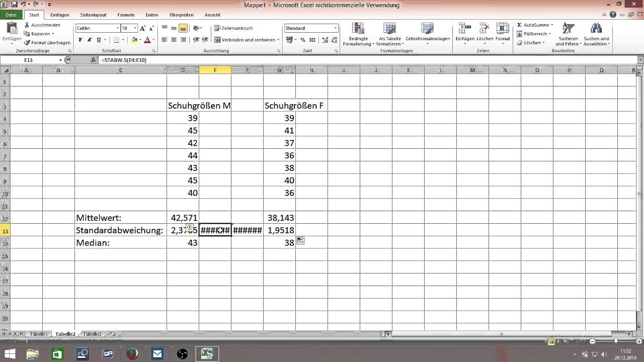Screen dimensions: 644x362
Task: Click AutoSumme sigma button
Action: click(535, 25)
